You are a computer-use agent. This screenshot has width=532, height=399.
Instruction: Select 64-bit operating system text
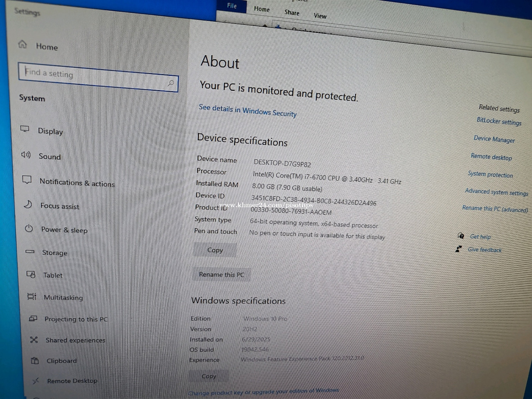point(314,223)
